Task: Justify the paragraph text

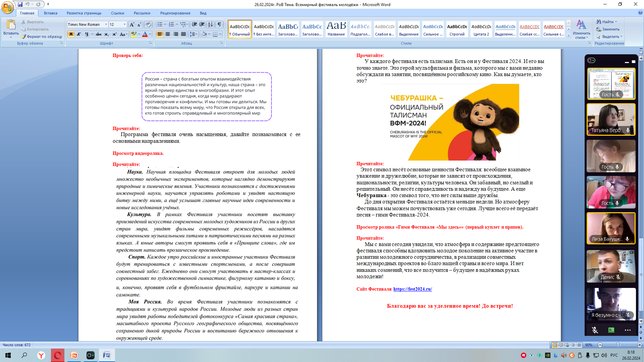Action: tap(183, 34)
